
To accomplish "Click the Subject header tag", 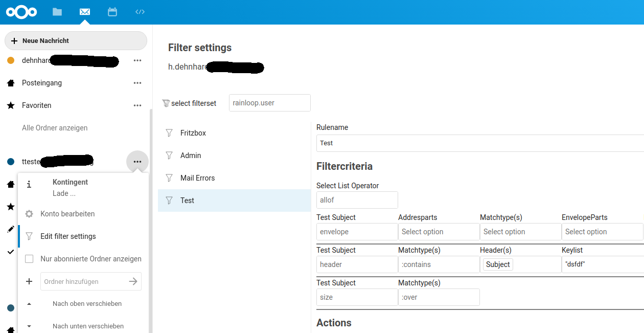I will point(498,264).
